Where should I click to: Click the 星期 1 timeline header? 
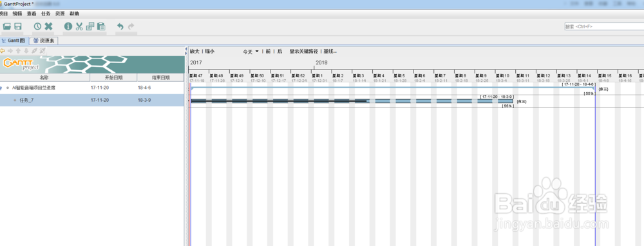[x=317, y=75]
